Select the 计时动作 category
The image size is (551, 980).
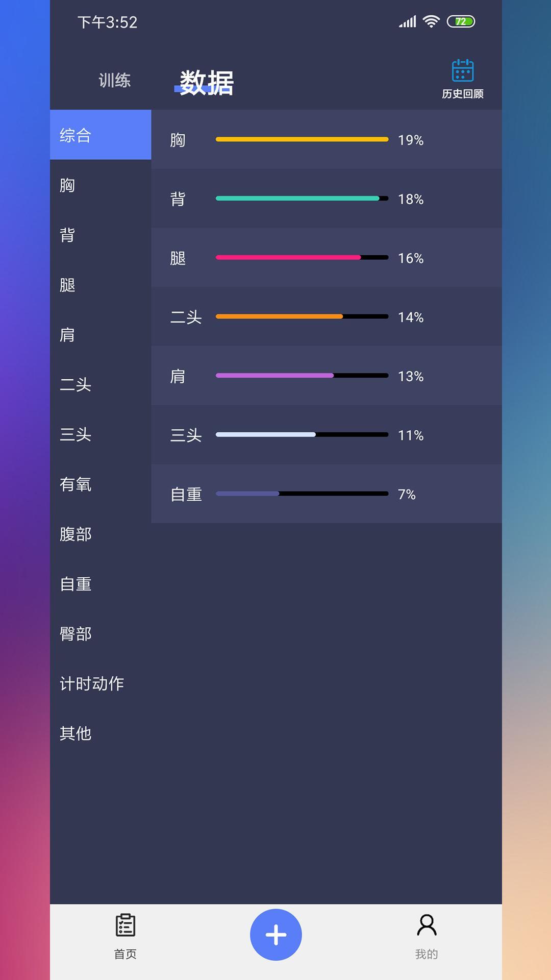click(x=92, y=684)
